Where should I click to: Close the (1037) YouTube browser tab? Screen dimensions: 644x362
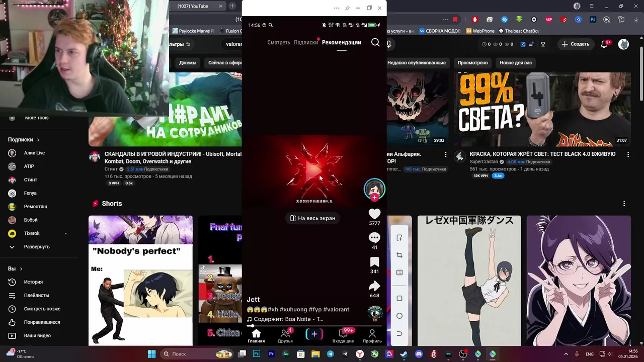(220, 6)
